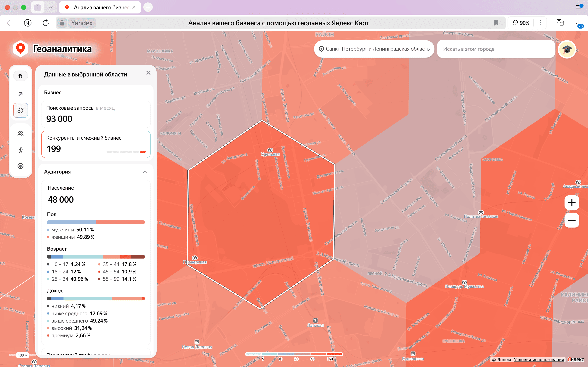This screenshot has width=588, height=367.
Task: Select the Конкуренты и смежный бизнес card
Action: pyautogui.click(x=96, y=144)
